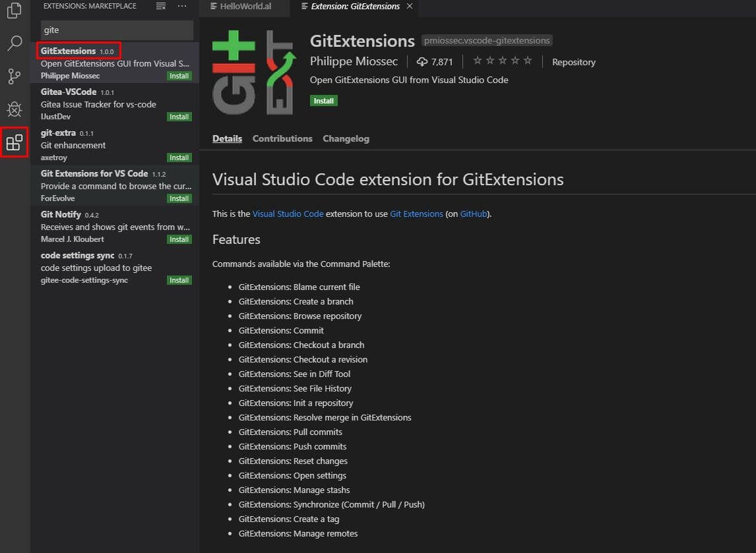This screenshot has height=553, width=756.
Task: Install the Gitea-VSCode extension
Action: [179, 117]
